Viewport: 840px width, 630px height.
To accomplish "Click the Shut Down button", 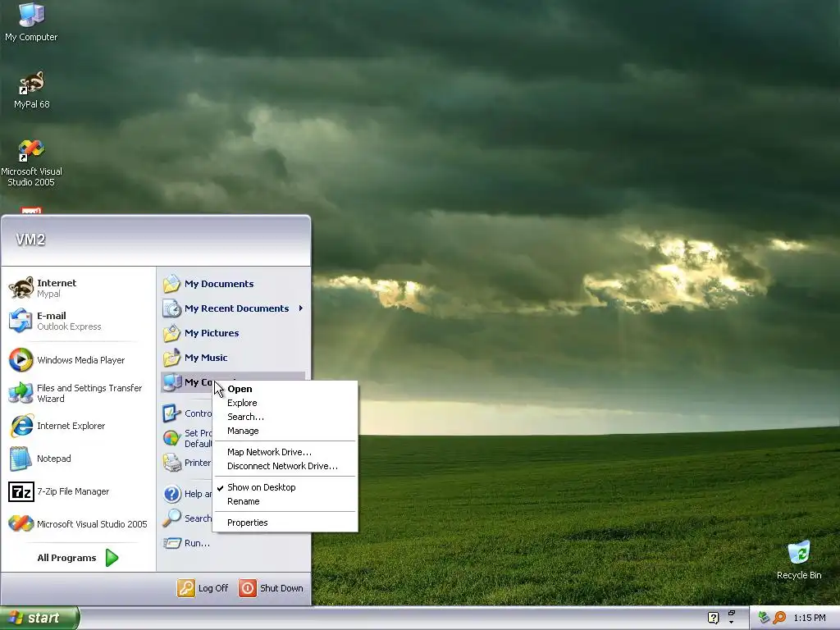I will [x=271, y=587].
